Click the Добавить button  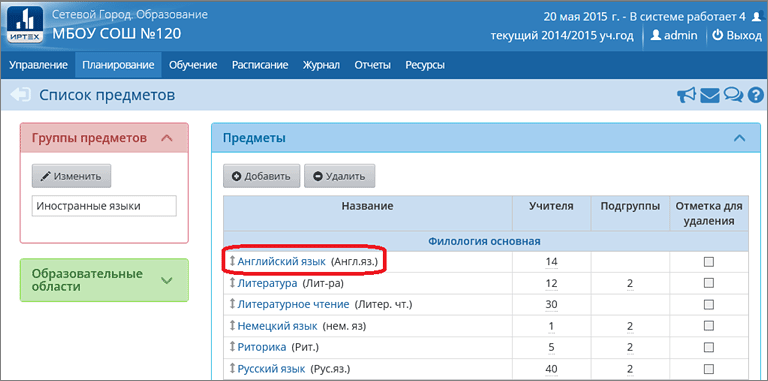tap(262, 176)
